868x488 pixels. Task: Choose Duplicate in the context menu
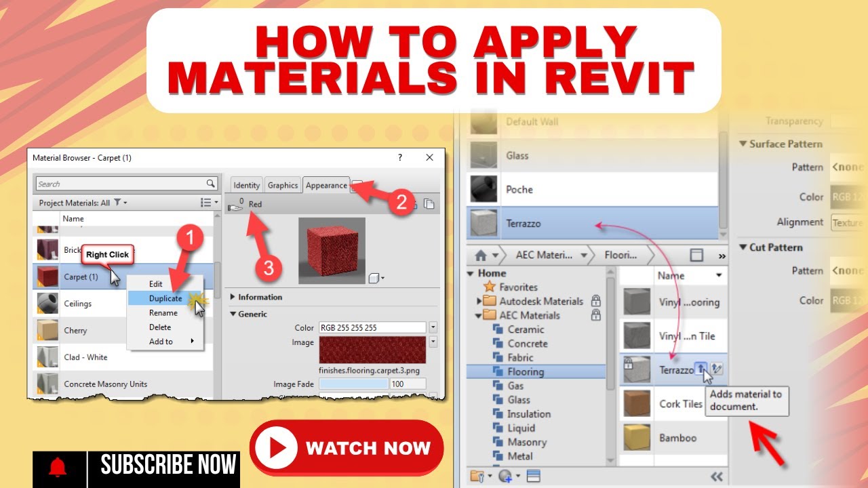(165, 298)
